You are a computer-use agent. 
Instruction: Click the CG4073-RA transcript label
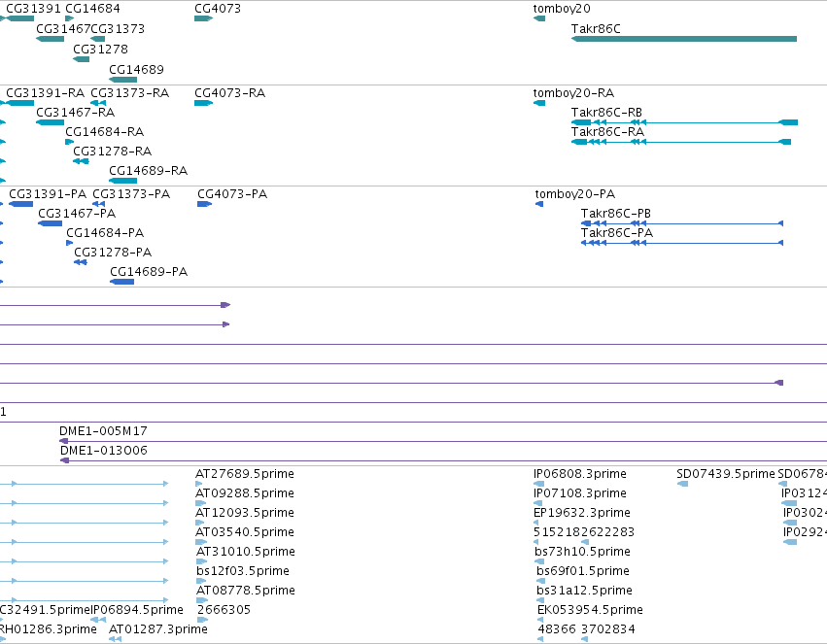pos(230,92)
